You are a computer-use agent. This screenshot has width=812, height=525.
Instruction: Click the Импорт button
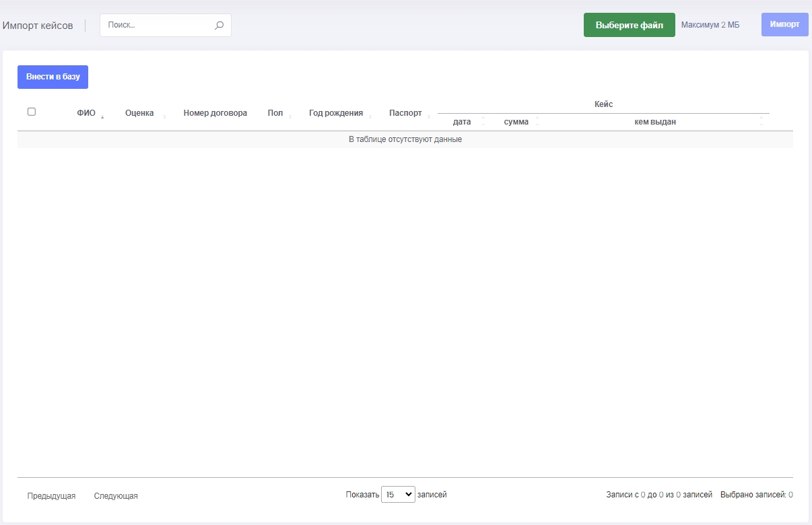click(x=784, y=24)
